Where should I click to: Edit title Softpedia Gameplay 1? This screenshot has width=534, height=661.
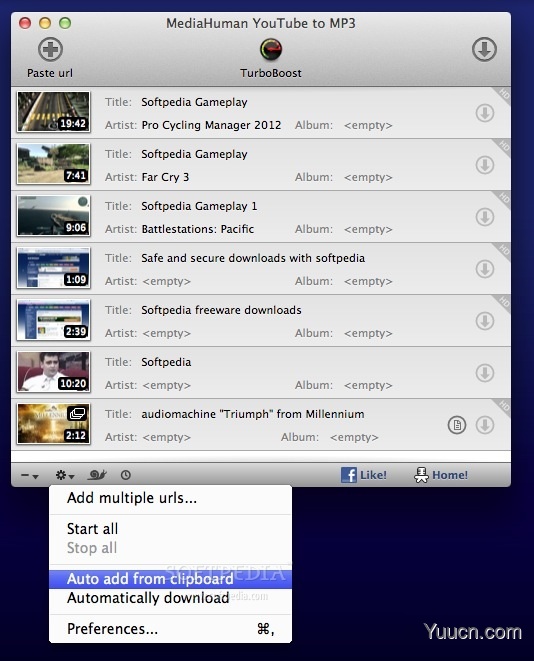point(199,206)
